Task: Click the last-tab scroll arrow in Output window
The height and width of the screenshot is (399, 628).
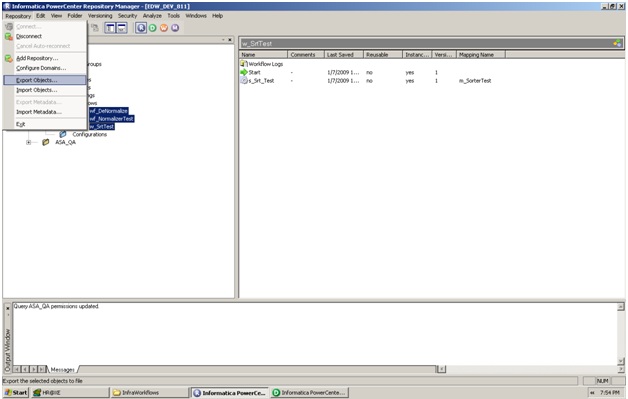Action: click(x=41, y=369)
